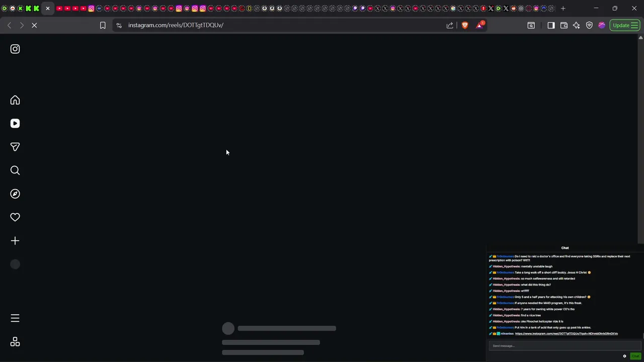This screenshot has width=644, height=362.
Task: Click the green Chat send button
Action: tap(635, 356)
